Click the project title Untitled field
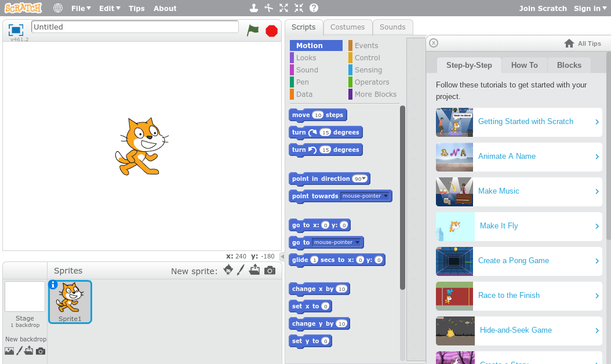 (x=135, y=27)
